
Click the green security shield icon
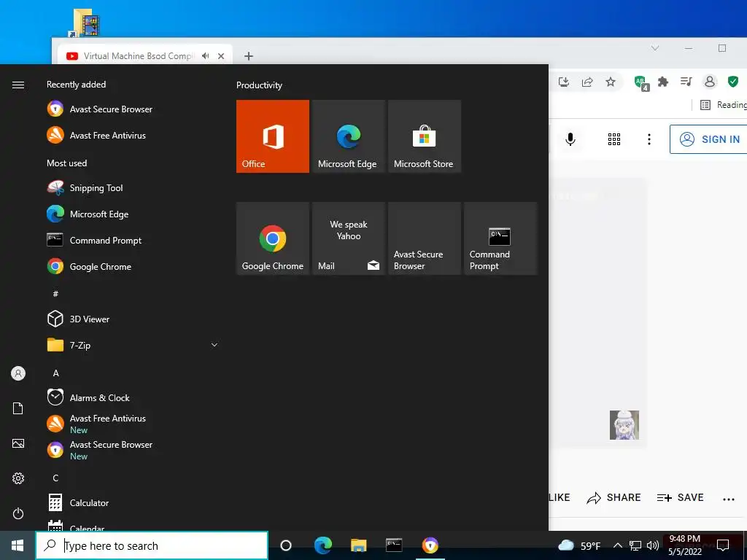(x=733, y=82)
